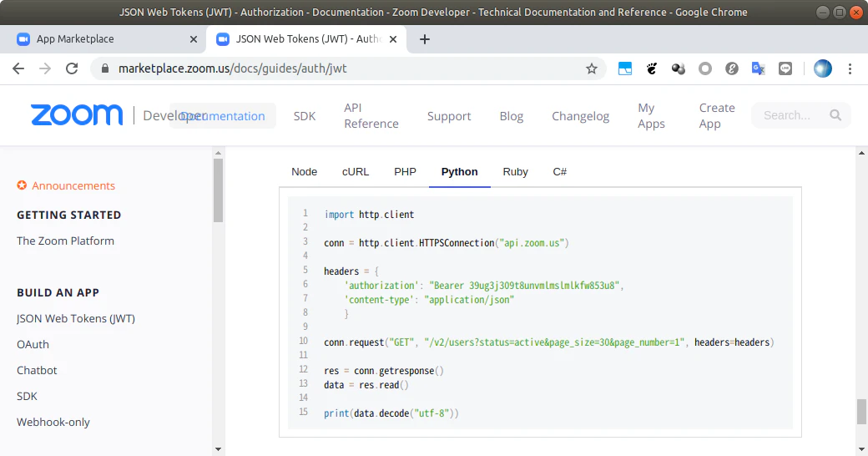Open the Chrome profile avatar
The width and height of the screenshot is (868, 456).
(x=823, y=68)
